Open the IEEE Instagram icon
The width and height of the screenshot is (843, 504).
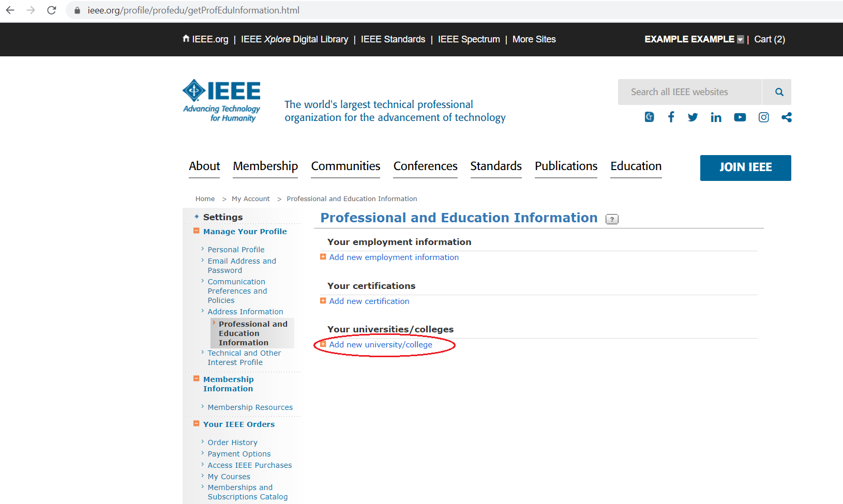pos(763,117)
